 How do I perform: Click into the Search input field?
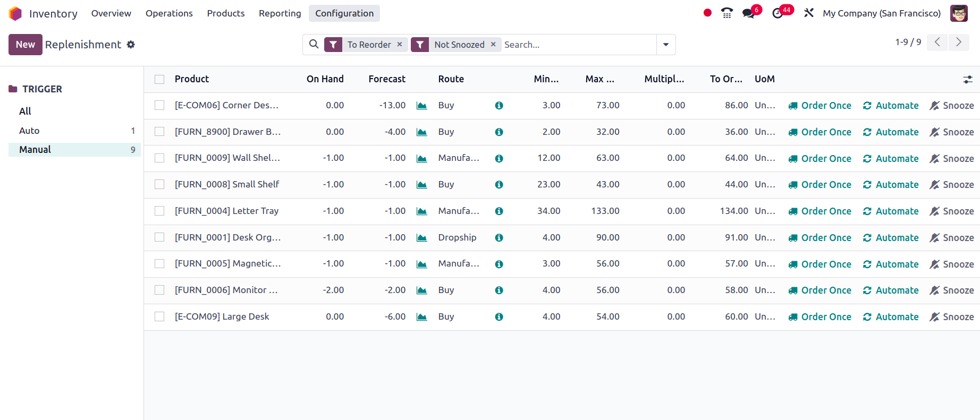tap(578, 45)
